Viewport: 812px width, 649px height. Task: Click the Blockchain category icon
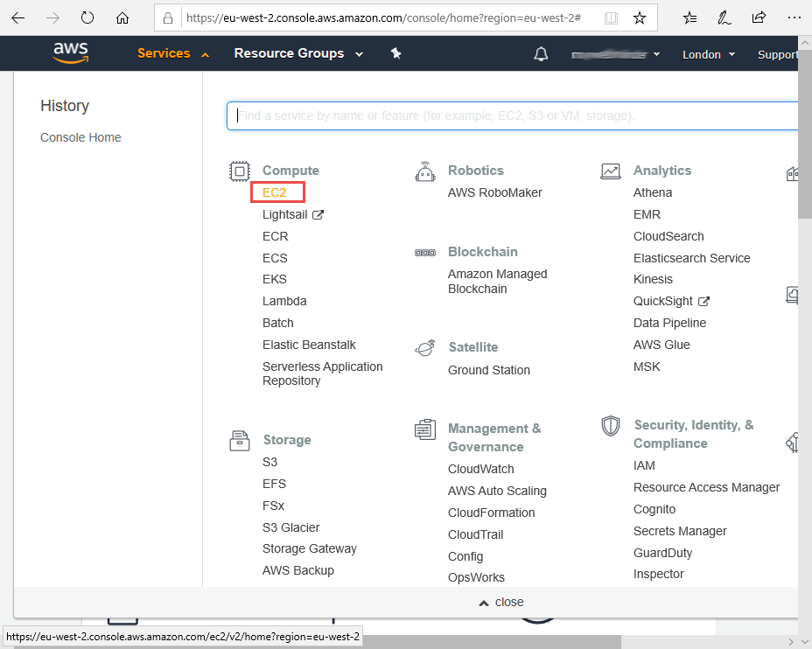[x=425, y=253]
